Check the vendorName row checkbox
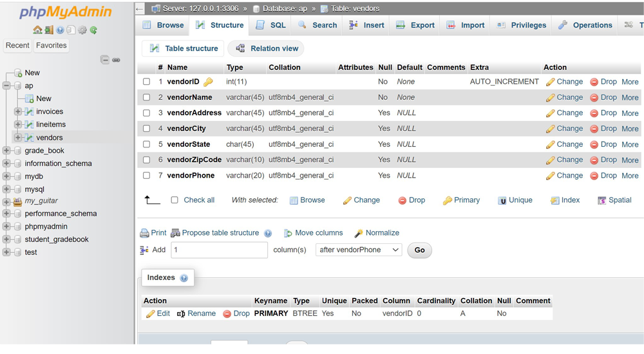This screenshot has height=354, width=644. tap(146, 97)
